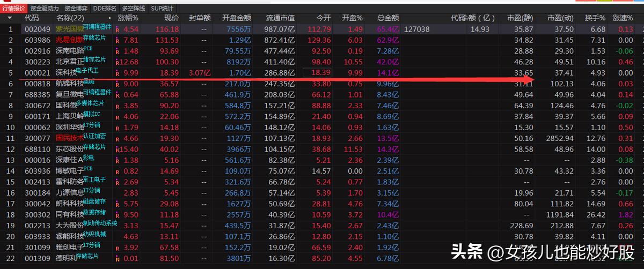
Task: Select the 多空阵线 tab
Action: pyautogui.click(x=134, y=9)
